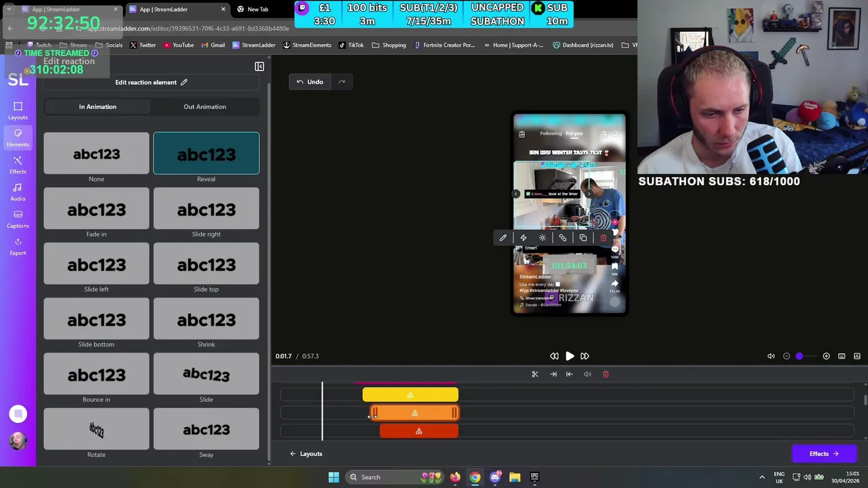Click the trim-to-end arrow icon above the timeline

point(553,374)
